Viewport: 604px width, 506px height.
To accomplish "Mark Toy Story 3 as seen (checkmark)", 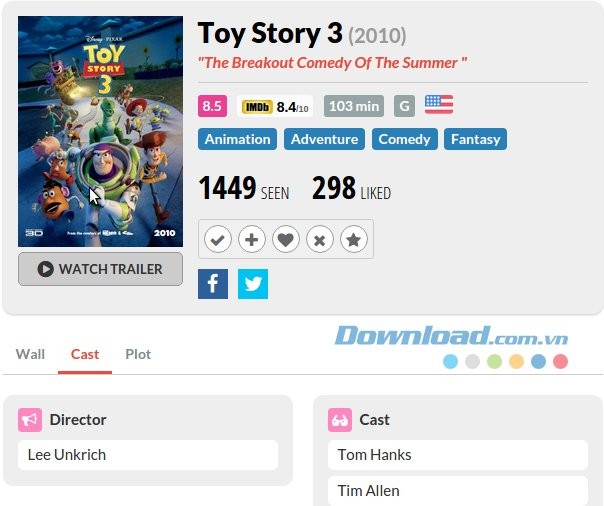I will click(218, 240).
